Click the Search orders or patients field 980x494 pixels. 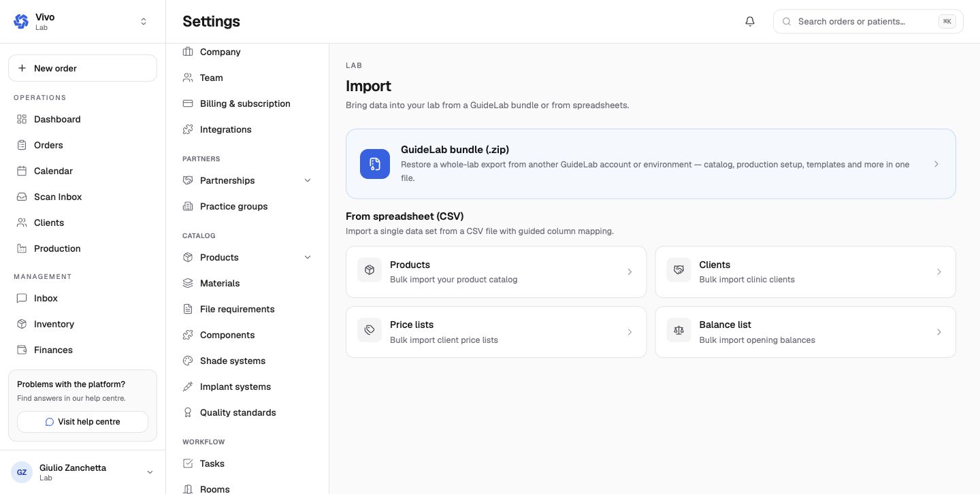[868, 21]
